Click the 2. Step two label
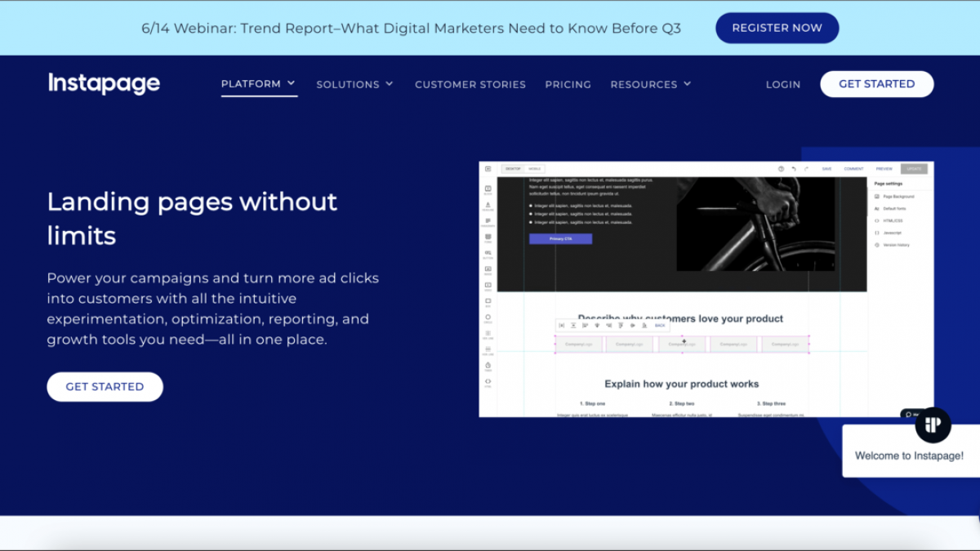Viewport: 980px width, 551px height. [681, 403]
